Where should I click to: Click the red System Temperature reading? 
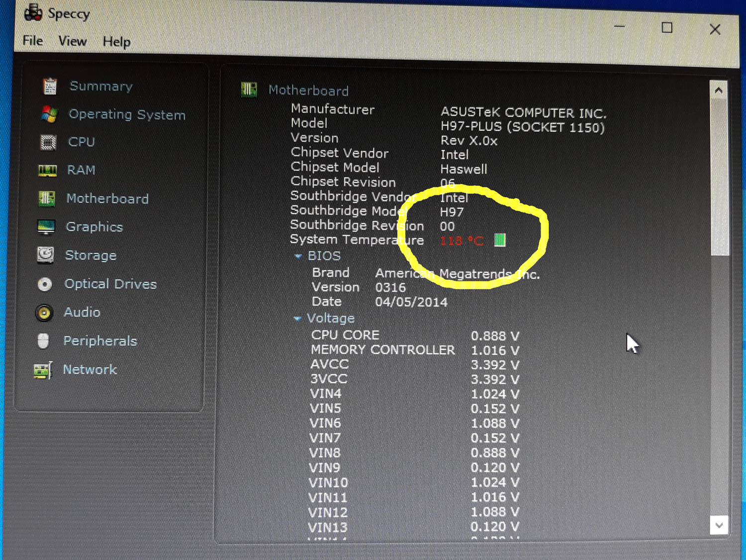462,241
